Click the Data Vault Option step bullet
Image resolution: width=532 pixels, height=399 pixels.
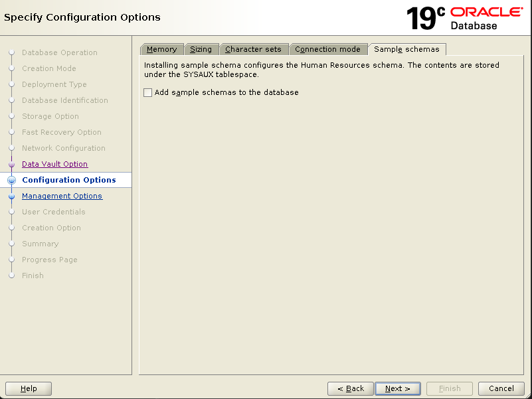point(11,164)
